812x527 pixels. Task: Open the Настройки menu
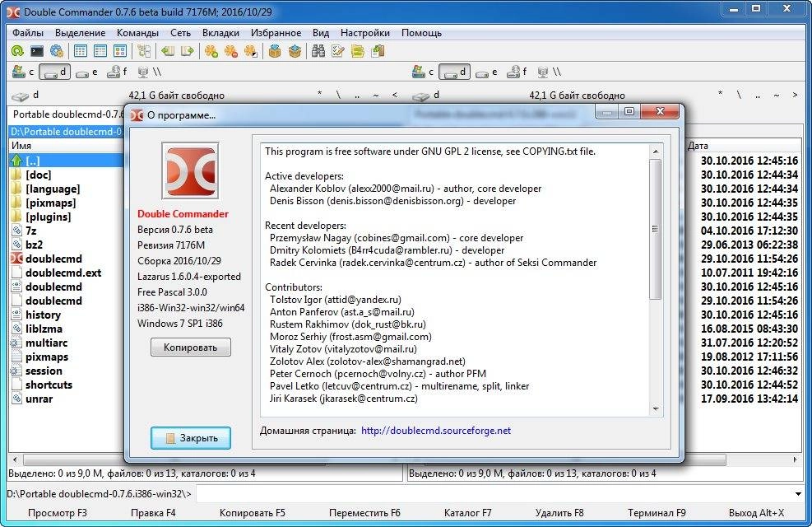click(x=365, y=33)
